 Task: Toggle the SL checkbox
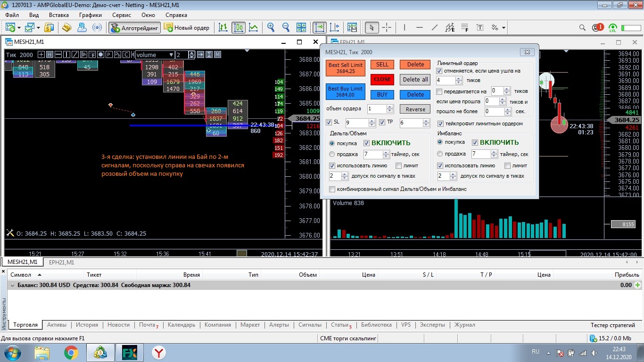click(x=329, y=123)
